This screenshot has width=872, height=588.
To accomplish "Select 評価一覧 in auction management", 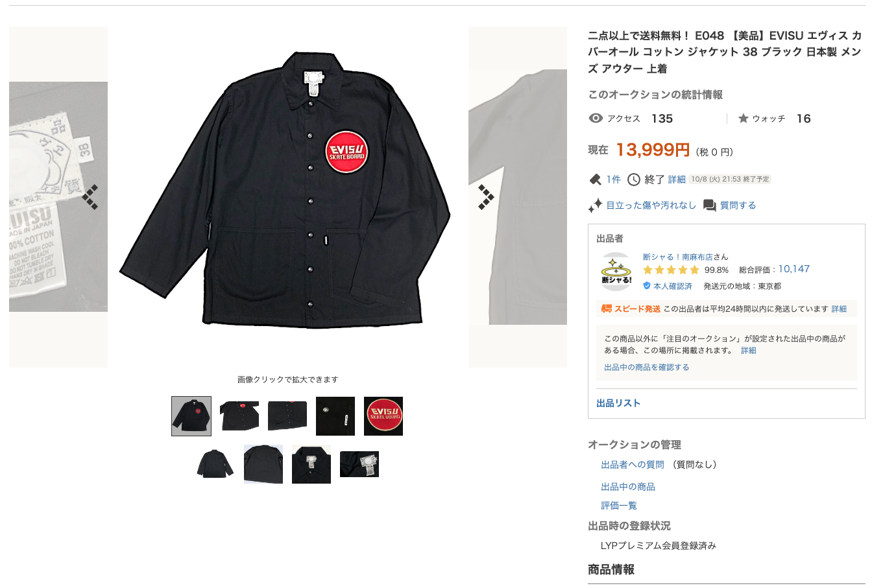I will point(619,506).
